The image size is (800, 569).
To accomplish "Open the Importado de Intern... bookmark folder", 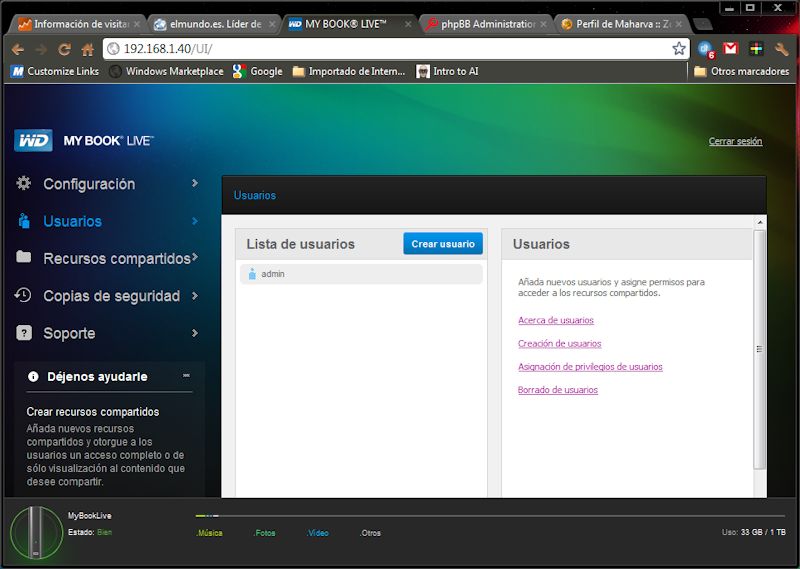I will 349,71.
